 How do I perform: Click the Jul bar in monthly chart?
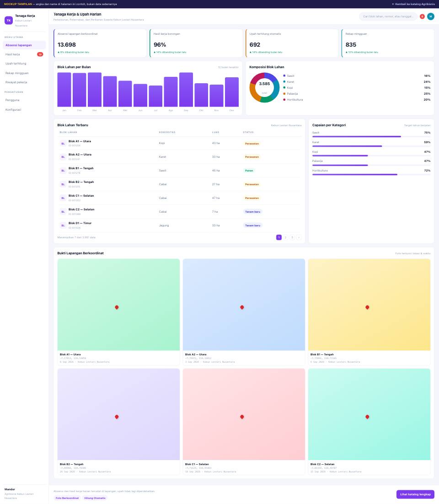tap(155, 96)
